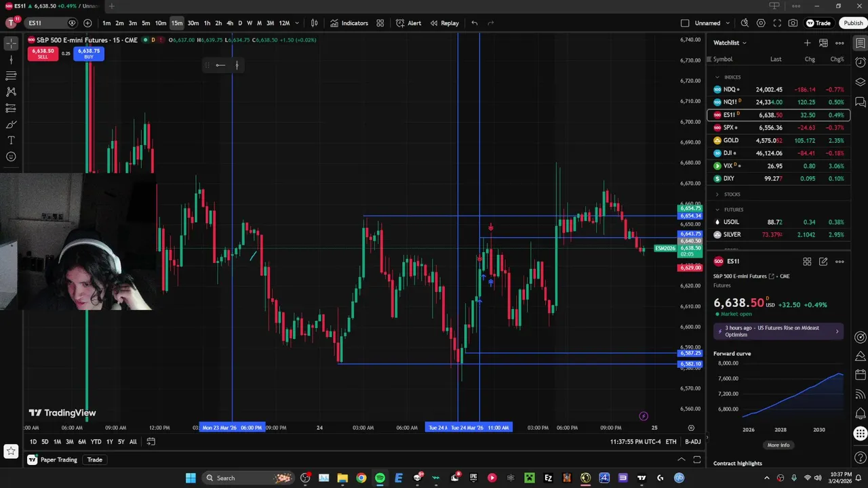
Task: Open forecasting and measurement tools
Action: click(x=11, y=108)
